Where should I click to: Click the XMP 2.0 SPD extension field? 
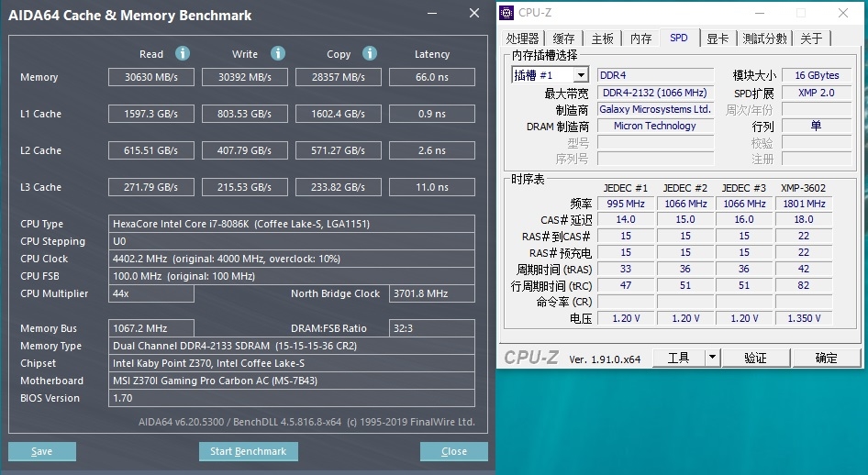point(817,93)
